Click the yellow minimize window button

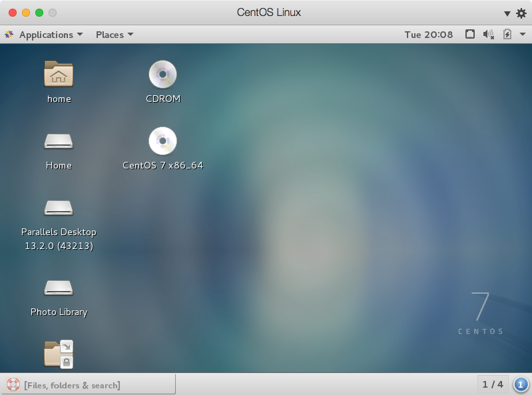tap(26, 13)
